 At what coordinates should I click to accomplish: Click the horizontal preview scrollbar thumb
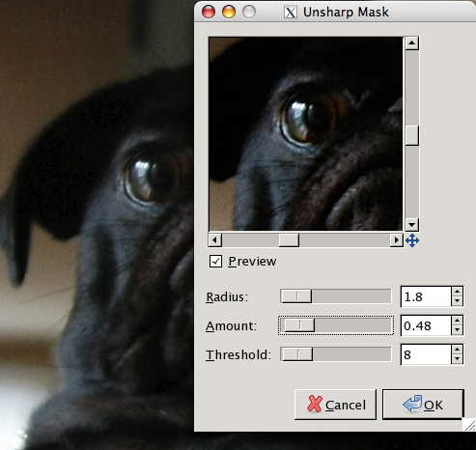click(289, 240)
